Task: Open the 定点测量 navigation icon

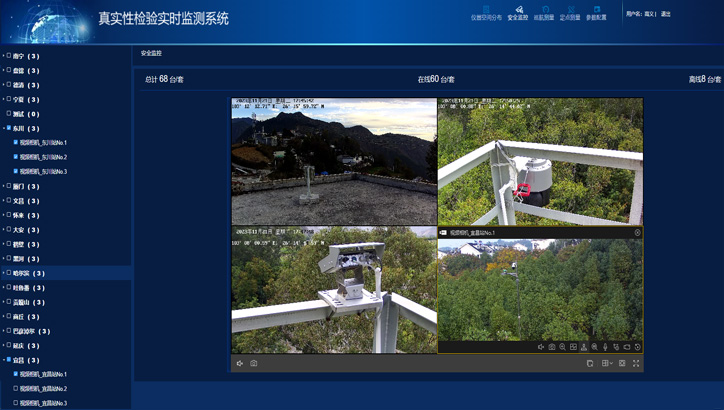Action: 570,13
